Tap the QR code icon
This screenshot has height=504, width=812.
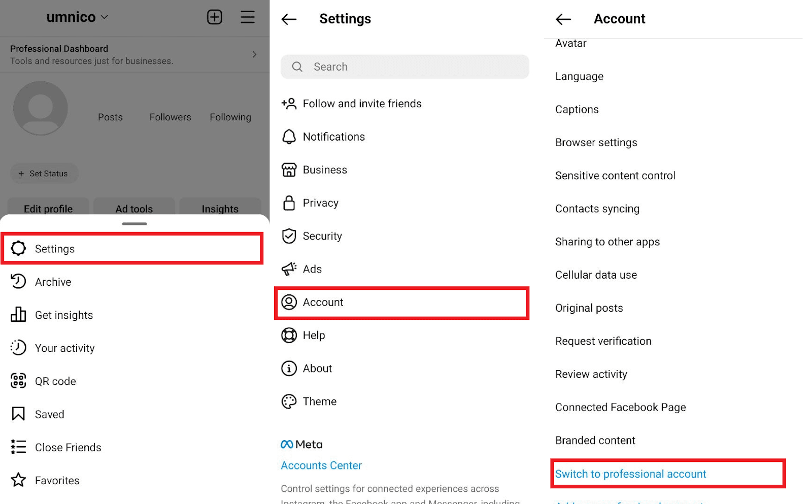(x=18, y=381)
